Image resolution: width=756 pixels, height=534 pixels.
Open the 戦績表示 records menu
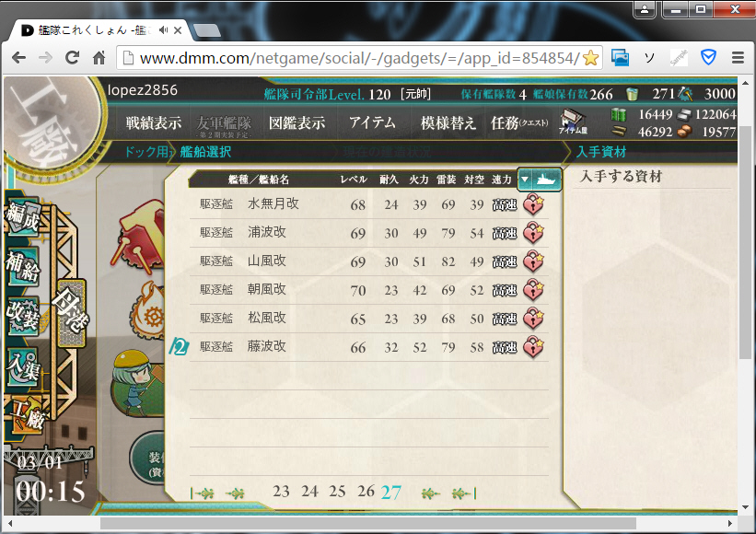(154, 122)
